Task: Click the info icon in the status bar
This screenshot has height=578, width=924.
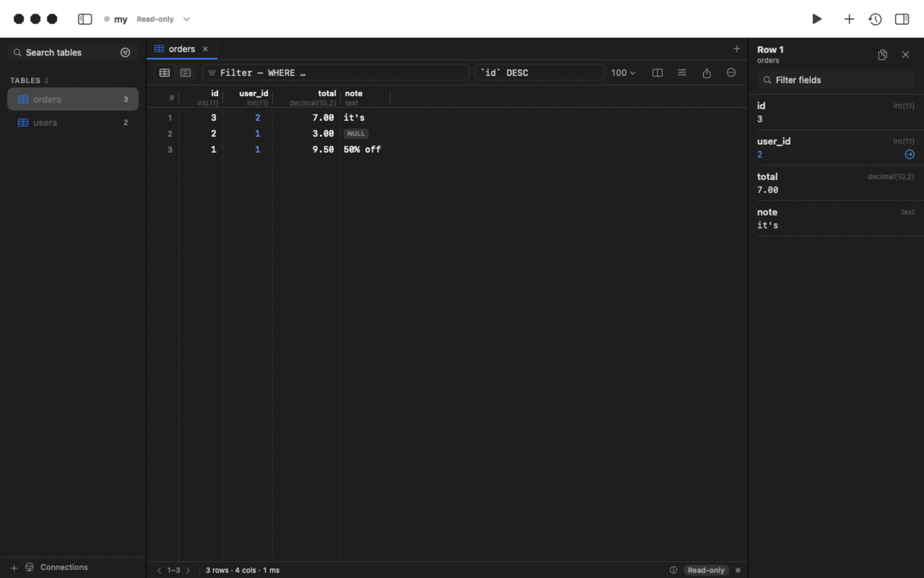Action: point(673,570)
